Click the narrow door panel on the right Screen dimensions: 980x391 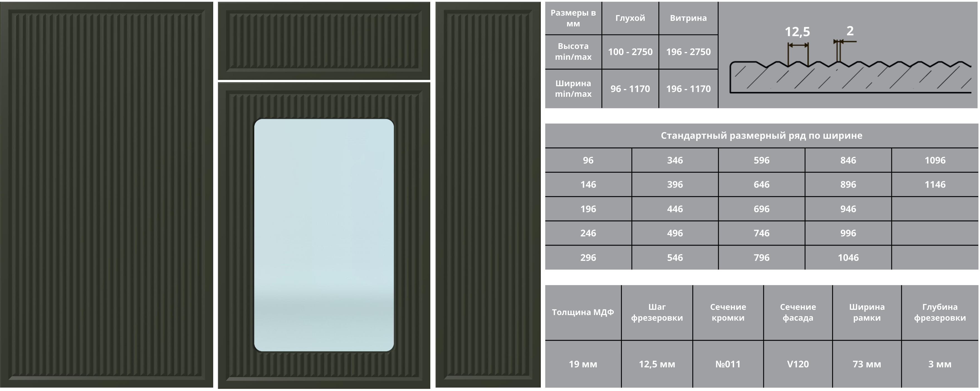pos(488,195)
